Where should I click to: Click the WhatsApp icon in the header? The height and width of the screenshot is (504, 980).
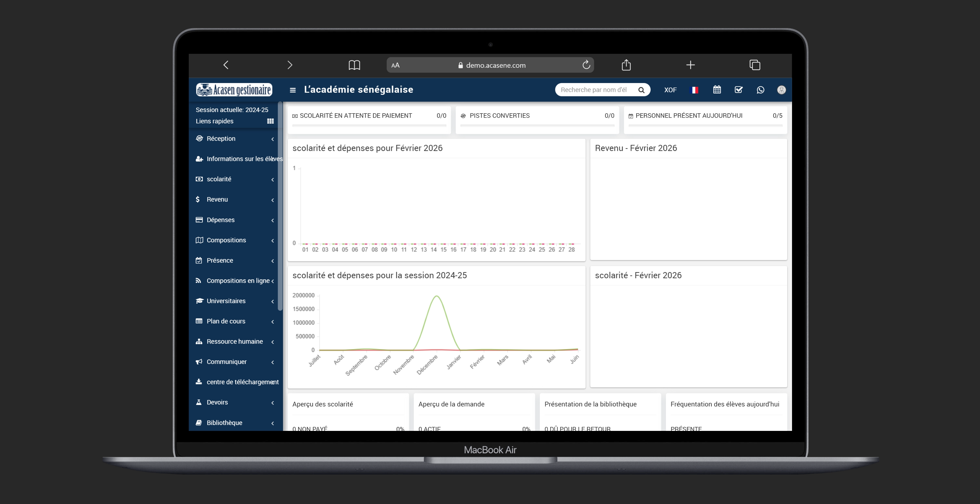click(x=760, y=90)
